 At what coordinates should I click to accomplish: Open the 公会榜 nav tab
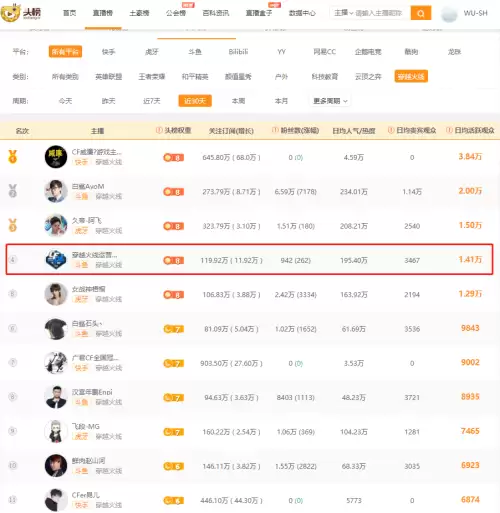pyautogui.click(x=176, y=13)
